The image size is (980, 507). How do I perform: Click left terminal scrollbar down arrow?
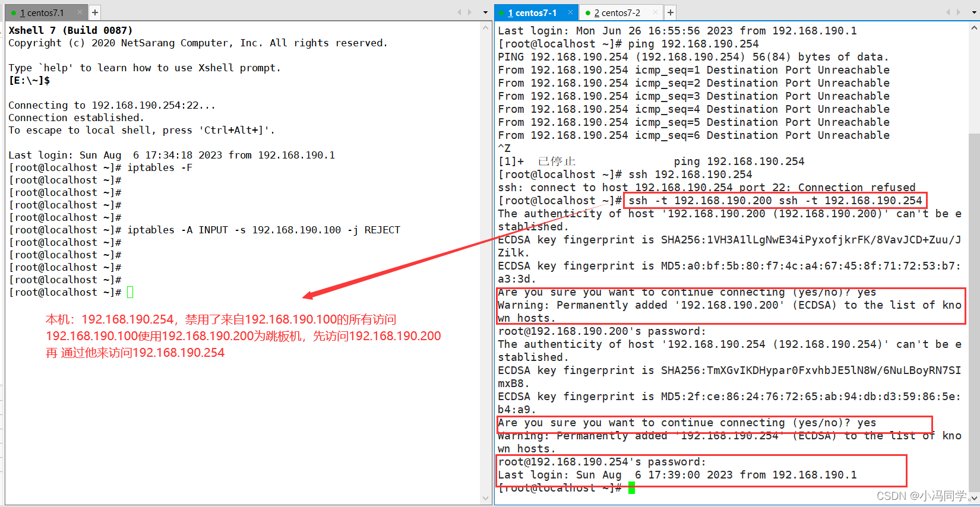486,499
